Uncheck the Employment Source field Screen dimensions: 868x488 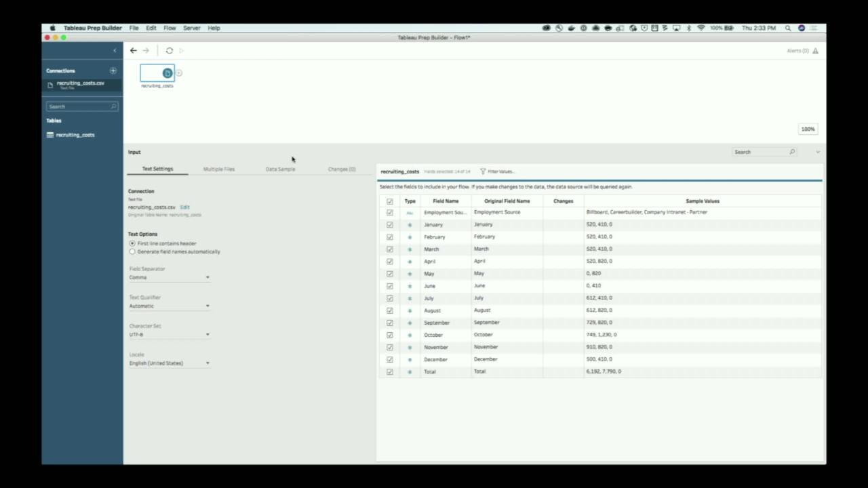point(390,213)
